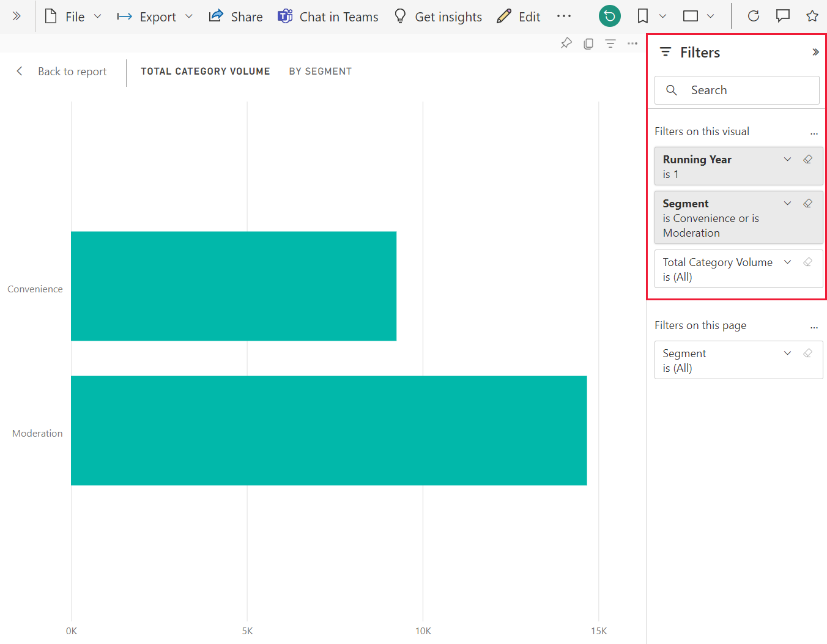Click the Moderation bar in the chart
Viewport: 827px width, 644px height.
pos(329,431)
